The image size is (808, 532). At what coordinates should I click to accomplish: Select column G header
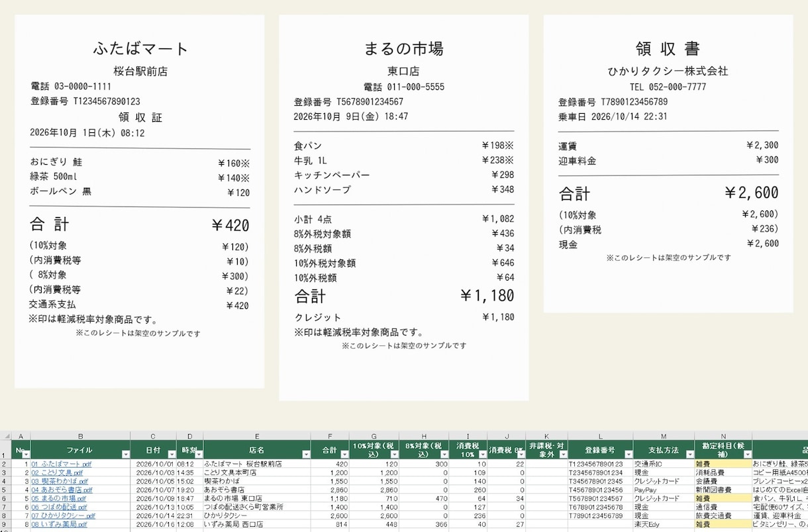pyautogui.click(x=374, y=435)
